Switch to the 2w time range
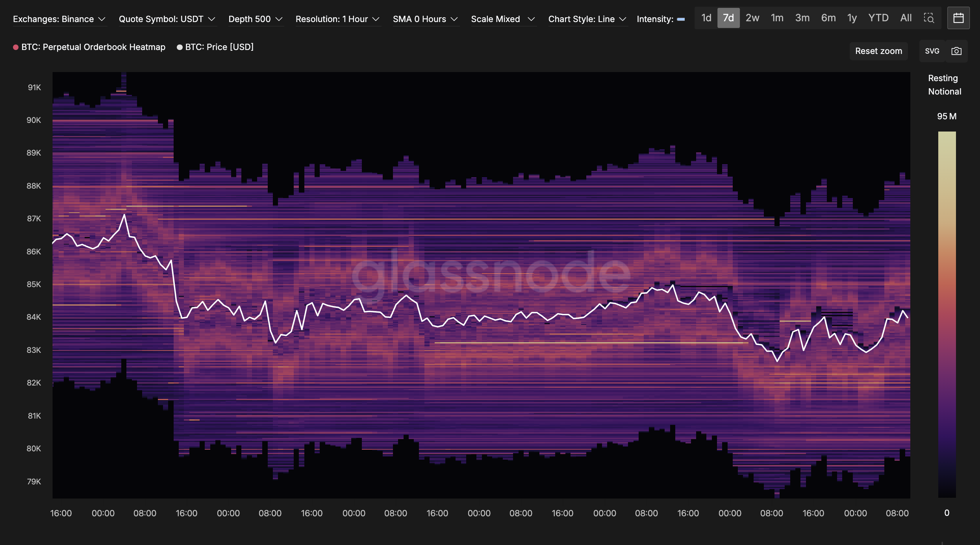Screen dimensions: 980x545 (x=752, y=18)
